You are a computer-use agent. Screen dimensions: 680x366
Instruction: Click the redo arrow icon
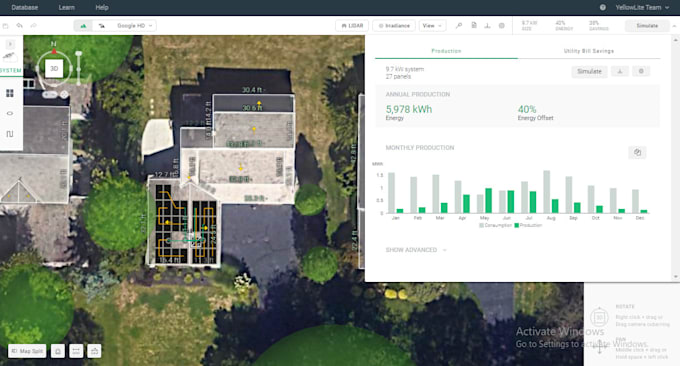coord(33,26)
